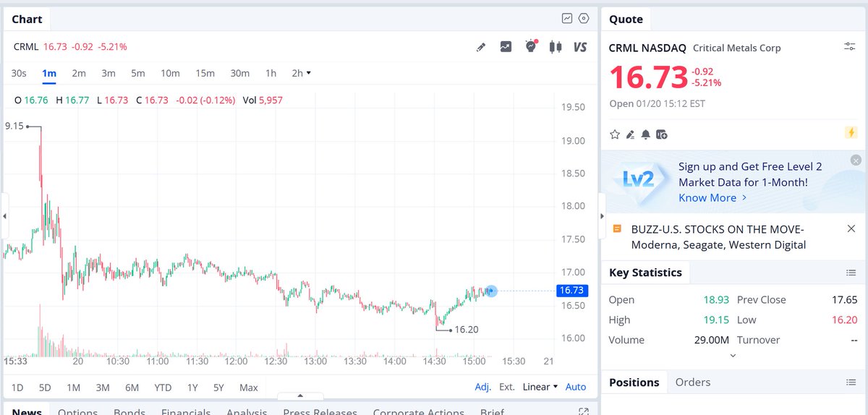Open the Corporate Actions tab
The image size is (868, 415).
(x=419, y=411)
